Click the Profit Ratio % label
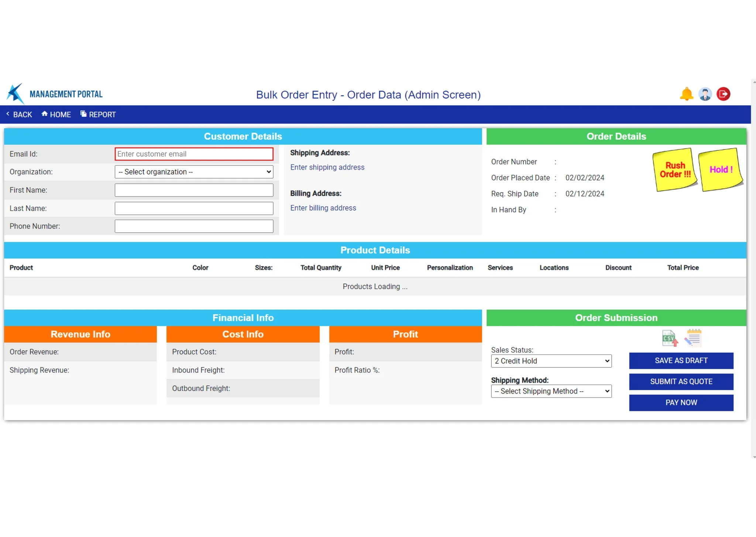This screenshot has height=537, width=756. tap(357, 370)
